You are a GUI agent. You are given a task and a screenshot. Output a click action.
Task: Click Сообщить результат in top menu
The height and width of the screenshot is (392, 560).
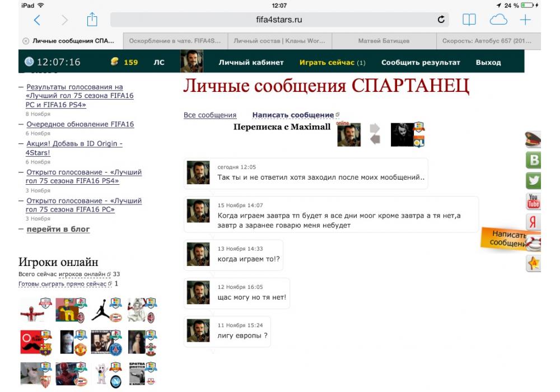[x=421, y=62]
